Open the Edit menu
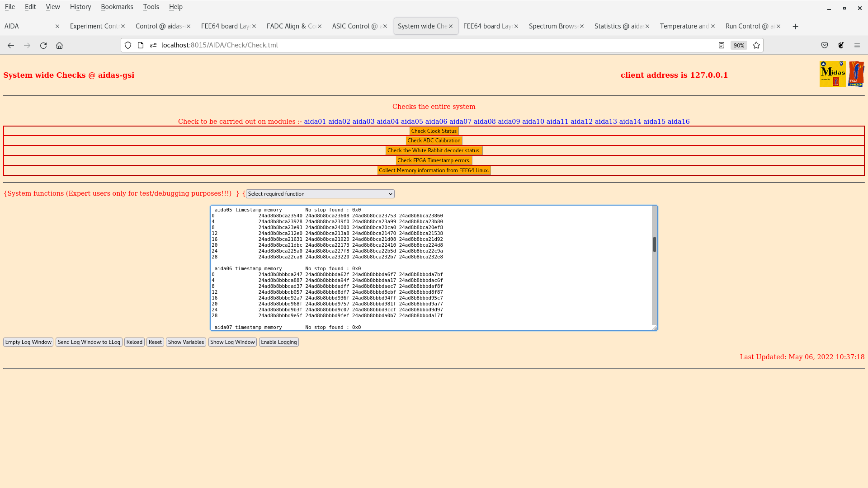Screen dimensions: 868x488 pyautogui.click(x=30, y=7)
